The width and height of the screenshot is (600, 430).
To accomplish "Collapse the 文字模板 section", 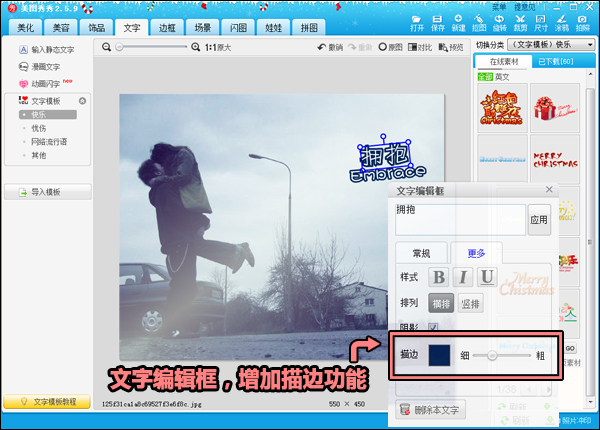I will [82, 101].
